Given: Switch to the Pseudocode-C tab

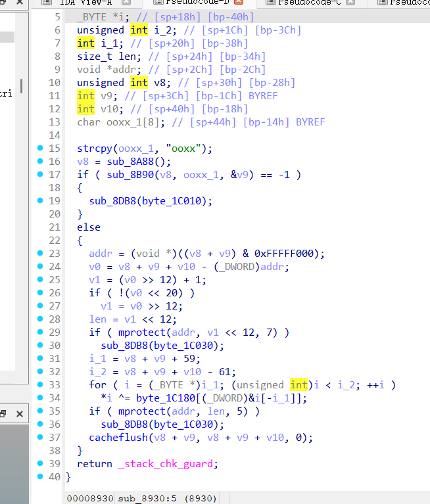Looking at the screenshot, I should point(308,3).
